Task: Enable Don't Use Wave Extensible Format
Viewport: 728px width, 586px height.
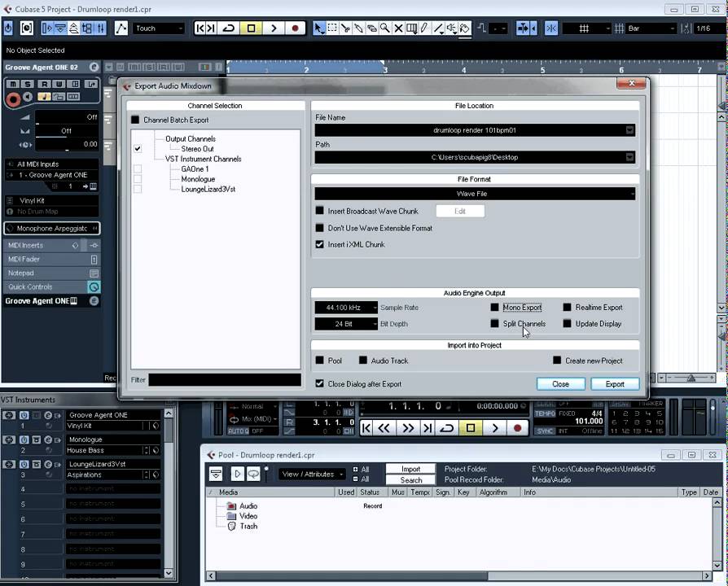Action: (x=319, y=228)
